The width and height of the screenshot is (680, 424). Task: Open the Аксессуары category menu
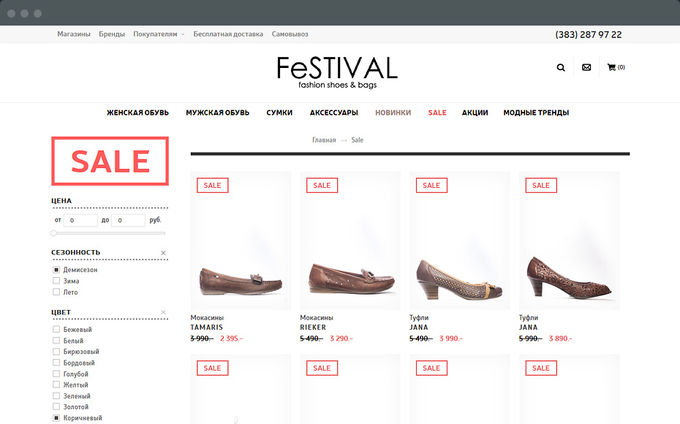(x=334, y=113)
